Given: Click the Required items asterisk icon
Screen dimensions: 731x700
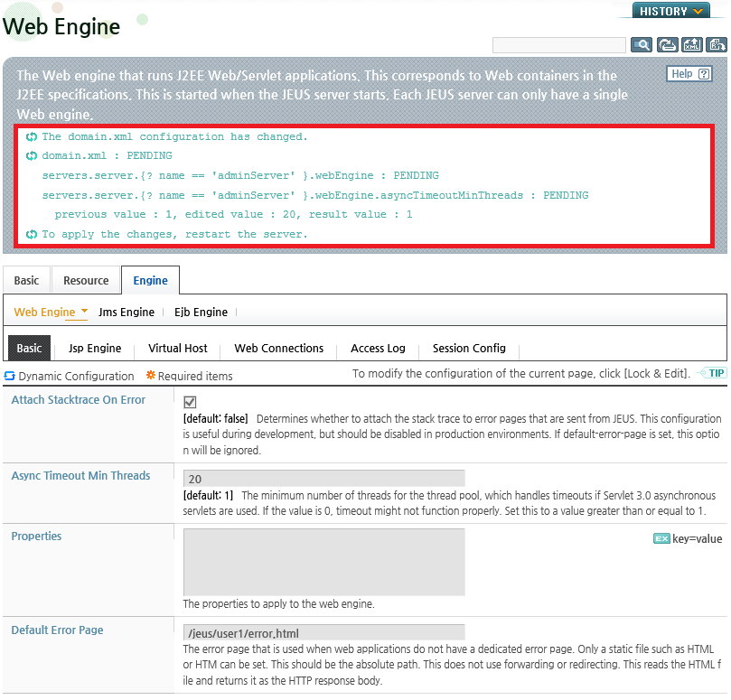Looking at the screenshot, I should coord(151,375).
